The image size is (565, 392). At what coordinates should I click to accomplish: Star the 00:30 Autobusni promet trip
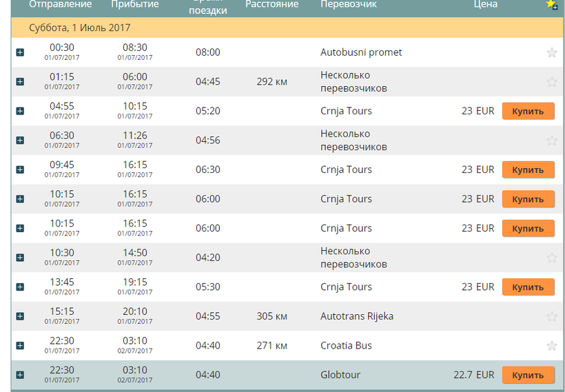551,52
